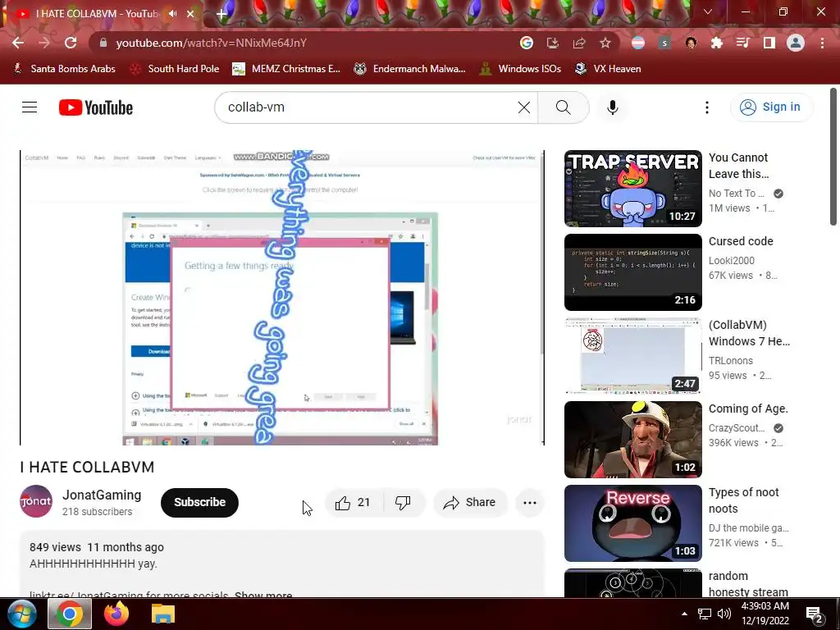Subscribe to JonatGaming
Screen dimensions: 840x630
pos(199,503)
